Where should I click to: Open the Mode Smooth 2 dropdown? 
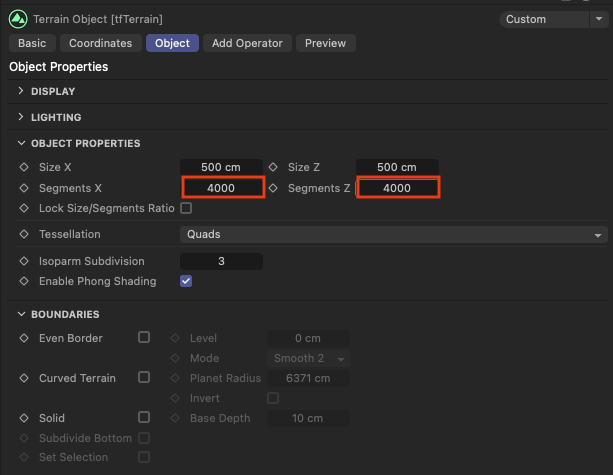(309, 358)
